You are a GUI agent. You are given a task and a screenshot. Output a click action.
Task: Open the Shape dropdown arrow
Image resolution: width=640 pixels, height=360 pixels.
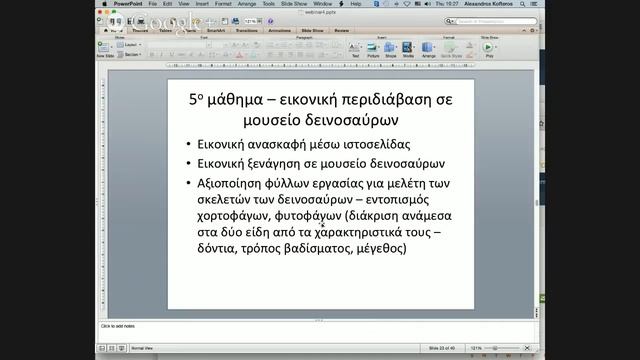(x=397, y=47)
